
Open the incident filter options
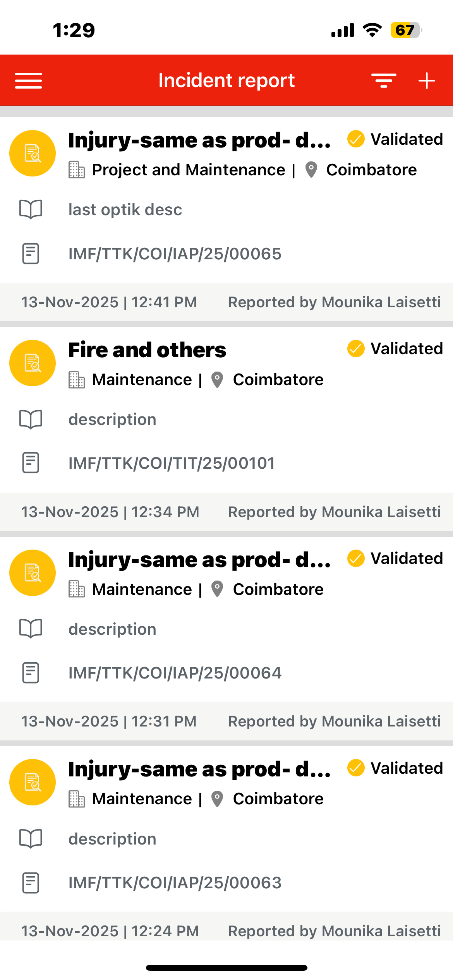pyautogui.click(x=383, y=81)
